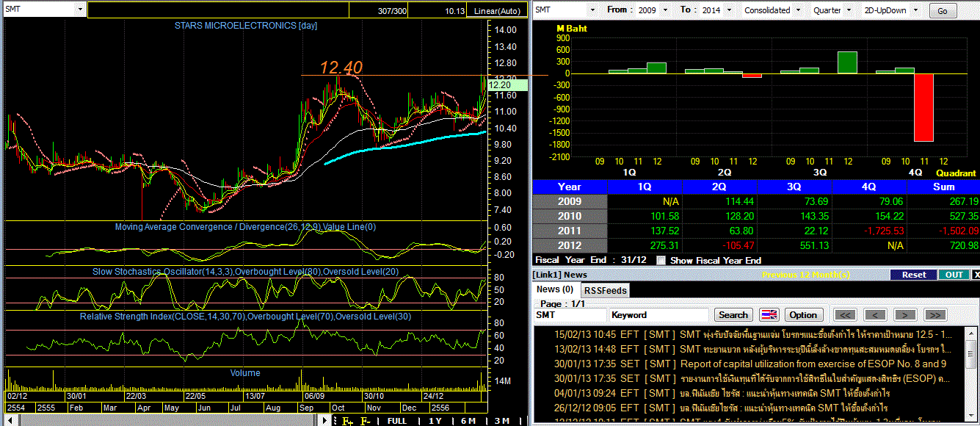The height and width of the screenshot is (426, 980).
Task: Click the Linear(Auto) scale label
Action: click(x=497, y=11)
